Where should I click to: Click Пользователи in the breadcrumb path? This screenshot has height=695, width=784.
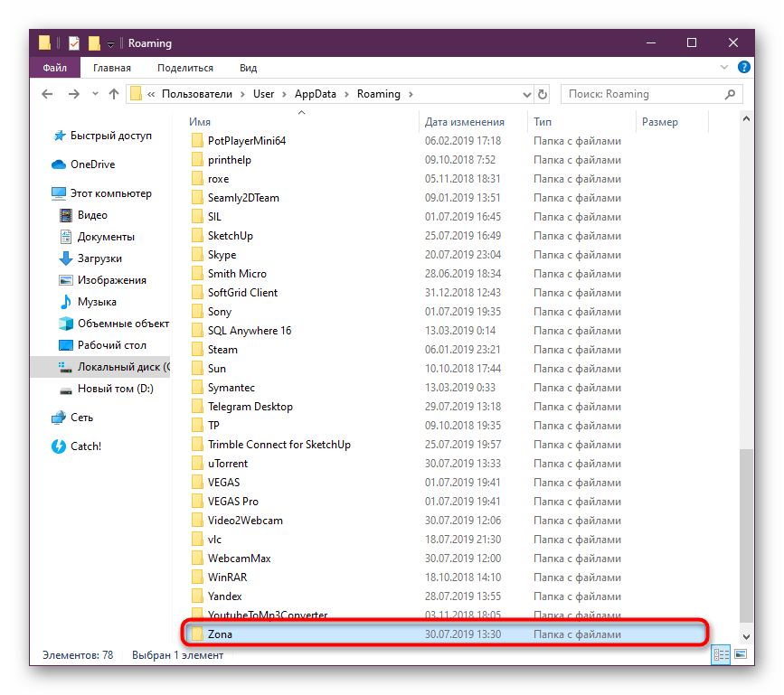point(197,94)
